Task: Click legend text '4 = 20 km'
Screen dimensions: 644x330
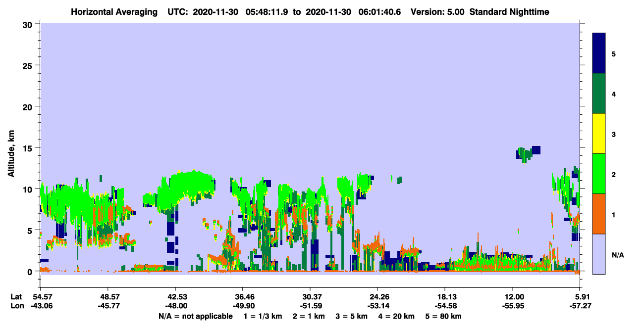Action: click(x=397, y=316)
